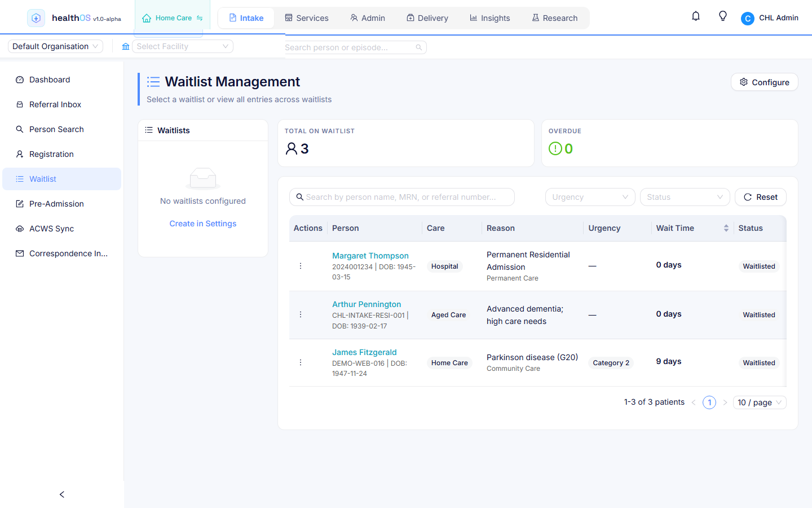
Task: Expand the Urgency filter dropdown
Action: [x=590, y=197]
